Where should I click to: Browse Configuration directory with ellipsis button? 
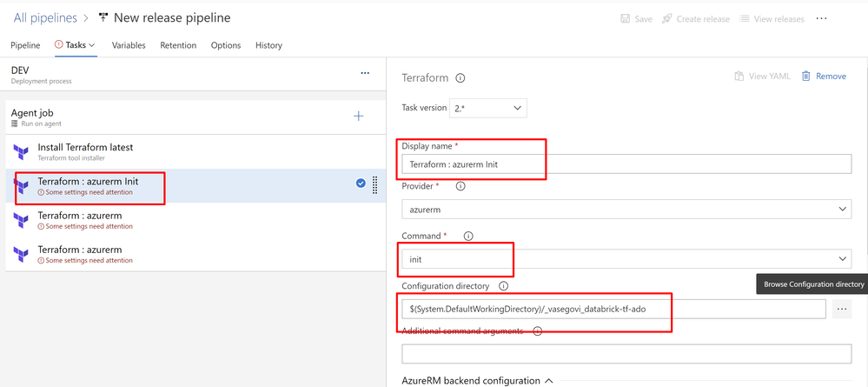click(842, 310)
